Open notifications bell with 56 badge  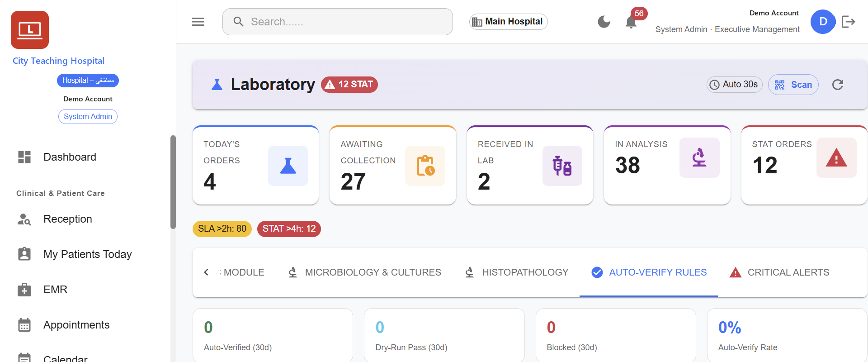(x=632, y=22)
